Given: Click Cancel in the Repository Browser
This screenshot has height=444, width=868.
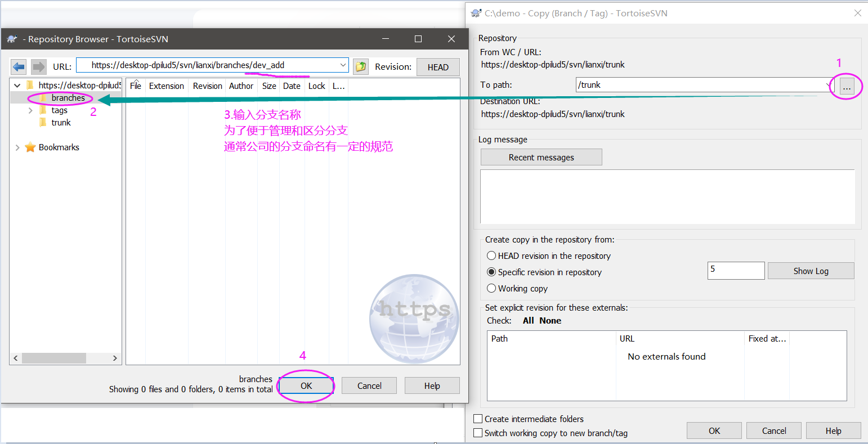Looking at the screenshot, I should [x=369, y=385].
